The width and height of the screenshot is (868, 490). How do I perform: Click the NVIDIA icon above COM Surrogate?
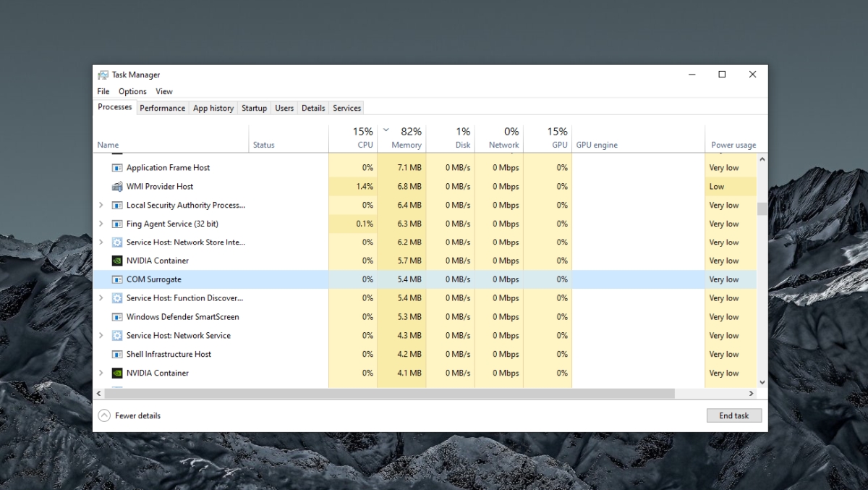pyautogui.click(x=117, y=261)
